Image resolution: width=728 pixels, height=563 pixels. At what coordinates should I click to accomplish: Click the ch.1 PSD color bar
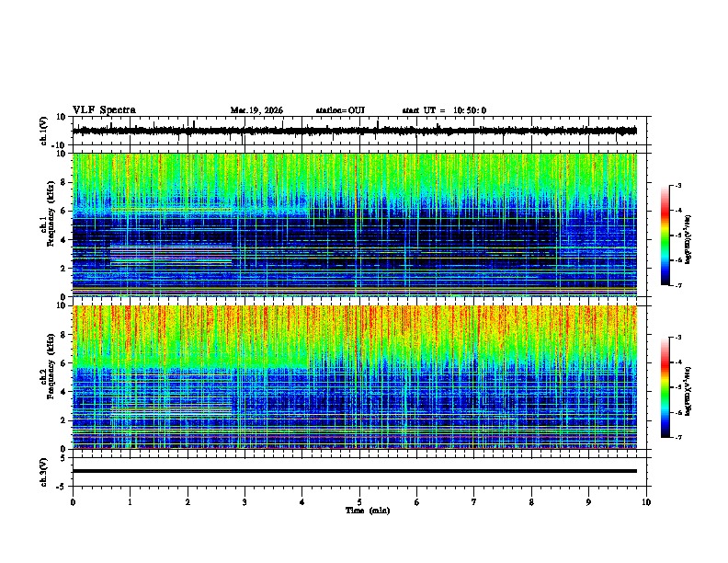click(665, 236)
